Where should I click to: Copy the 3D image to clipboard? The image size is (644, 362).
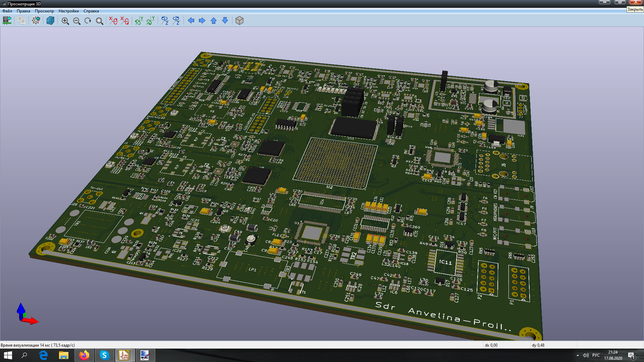coord(21,20)
